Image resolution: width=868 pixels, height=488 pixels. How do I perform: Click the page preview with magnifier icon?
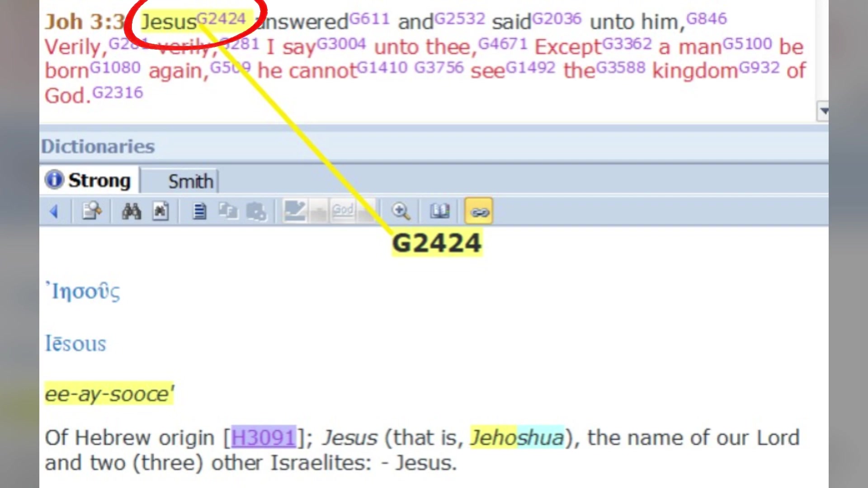[92, 211]
